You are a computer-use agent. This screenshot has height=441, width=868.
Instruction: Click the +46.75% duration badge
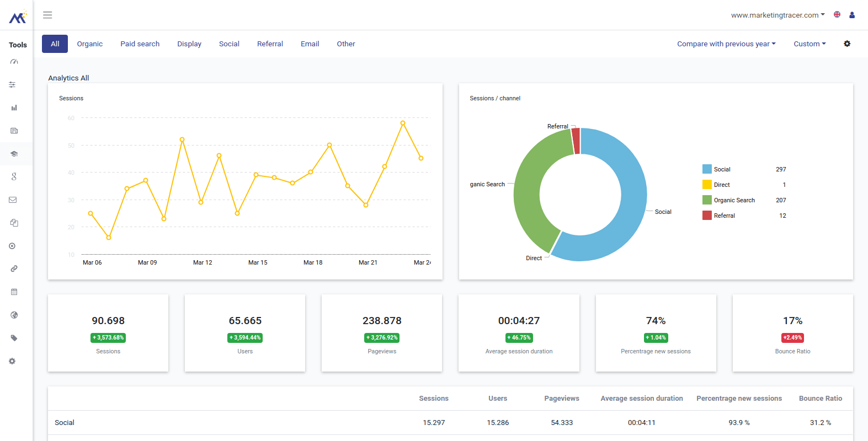click(x=519, y=337)
